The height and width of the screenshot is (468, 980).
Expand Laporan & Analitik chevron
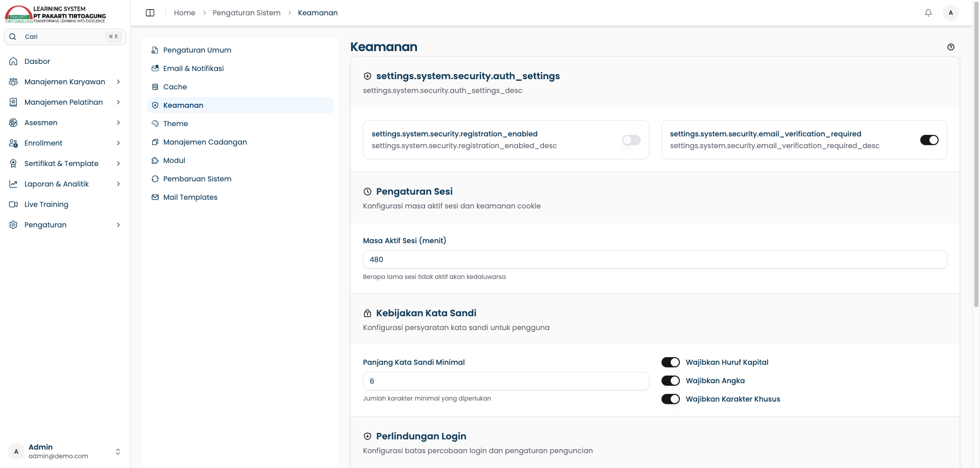118,184
